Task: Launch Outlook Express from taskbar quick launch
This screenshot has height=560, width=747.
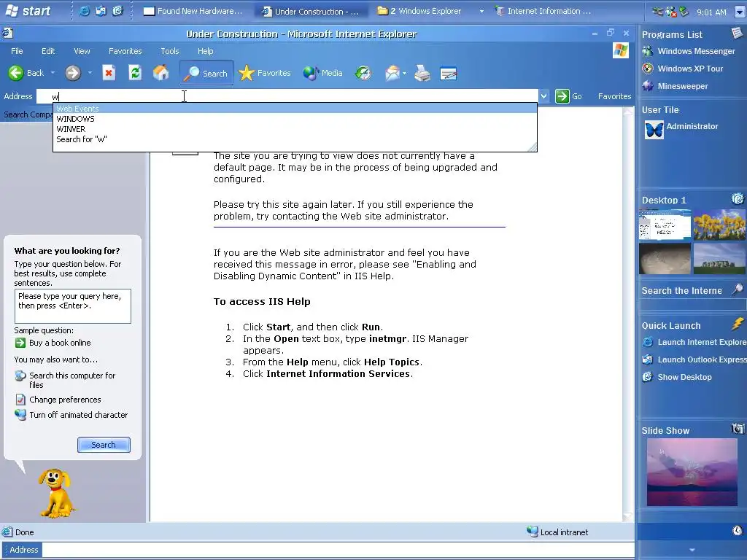Action: pyautogui.click(x=101, y=11)
